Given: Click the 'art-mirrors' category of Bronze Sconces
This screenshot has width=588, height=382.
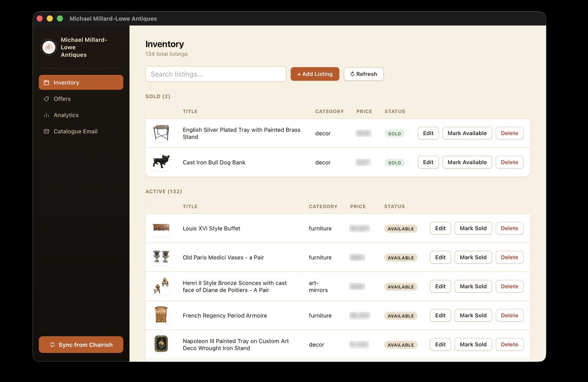Looking at the screenshot, I should [x=318, y=286].
